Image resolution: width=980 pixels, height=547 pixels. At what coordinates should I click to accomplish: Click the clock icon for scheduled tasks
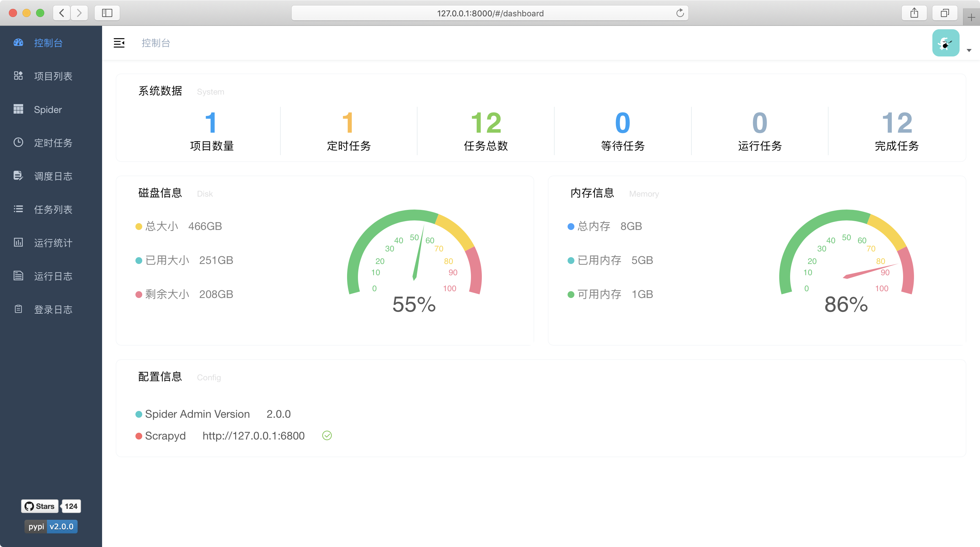tap(18, 142)
